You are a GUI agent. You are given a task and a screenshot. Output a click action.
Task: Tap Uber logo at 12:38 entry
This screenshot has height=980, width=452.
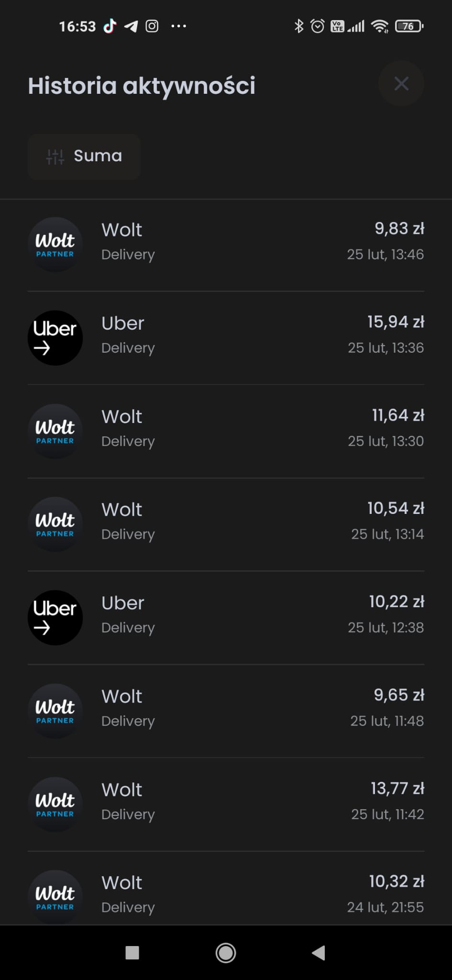click(55, 618)
